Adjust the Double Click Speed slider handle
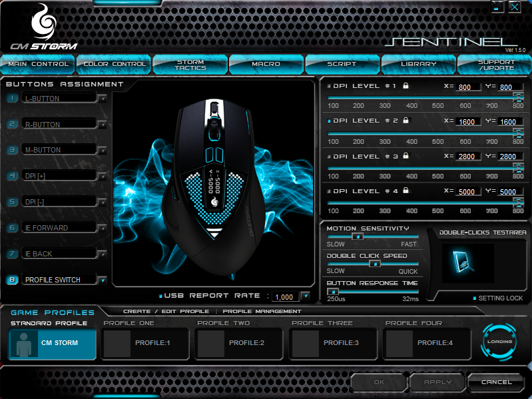532x399 pixels. pyautogui.click(x=375, y=264)
